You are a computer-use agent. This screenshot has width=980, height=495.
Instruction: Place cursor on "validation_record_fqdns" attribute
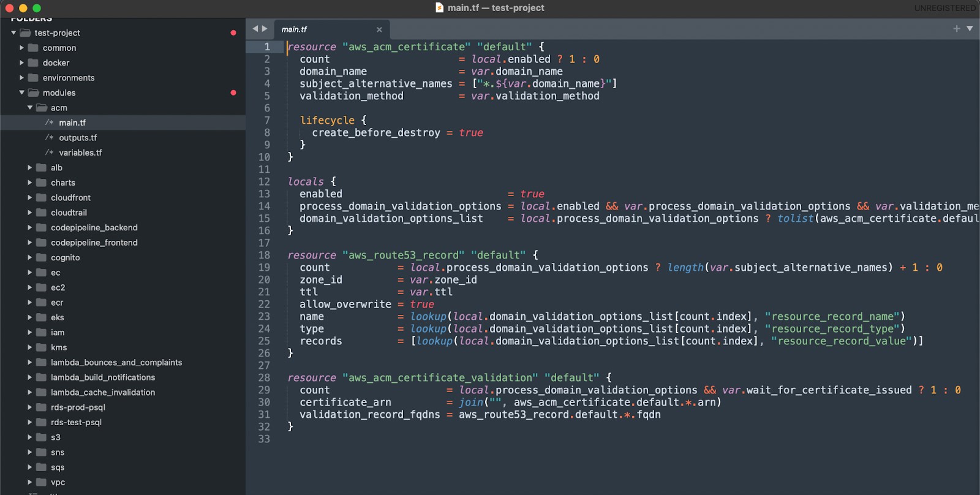370,415
